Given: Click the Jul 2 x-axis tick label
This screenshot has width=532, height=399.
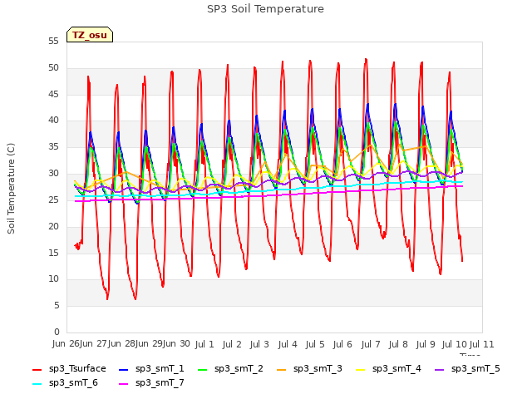Looking at the screenshot, I should pos(232,344).
